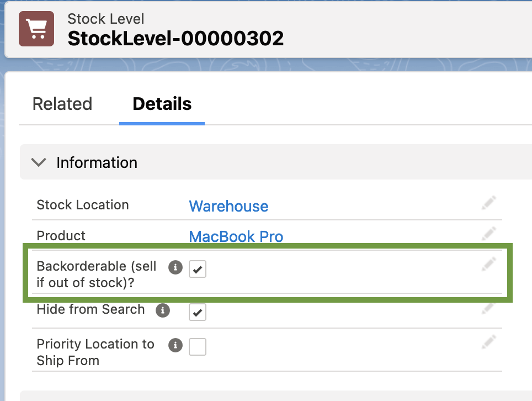This screenshot has width=532, height=401.
Task: Click the edit pencil for Product
Action: coord(488,233)
